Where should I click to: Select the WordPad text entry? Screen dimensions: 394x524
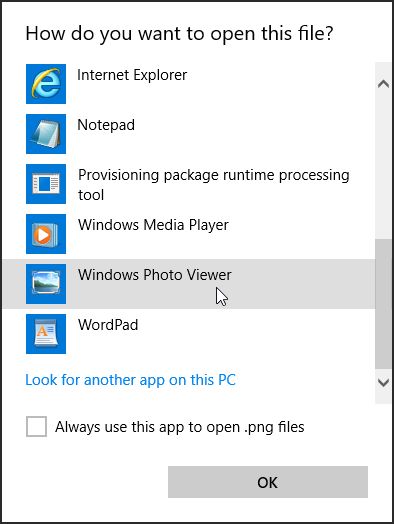[x=108, y=325]
